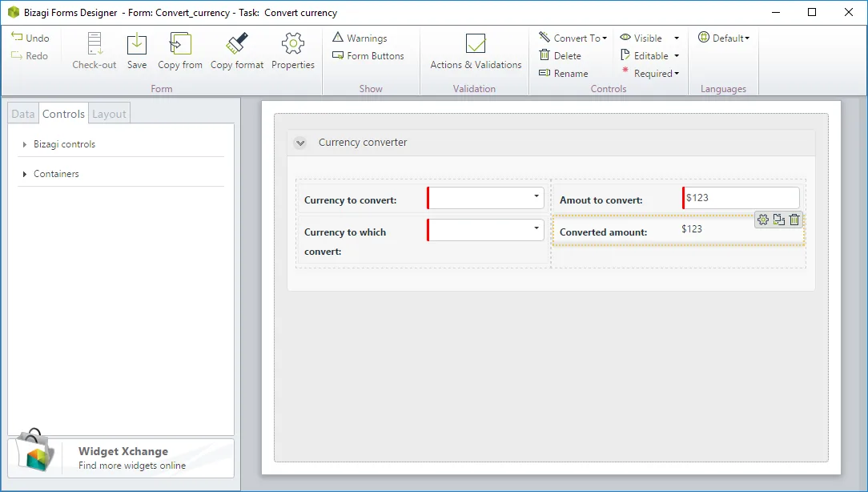Open form Properties gear

pos(293,44)
